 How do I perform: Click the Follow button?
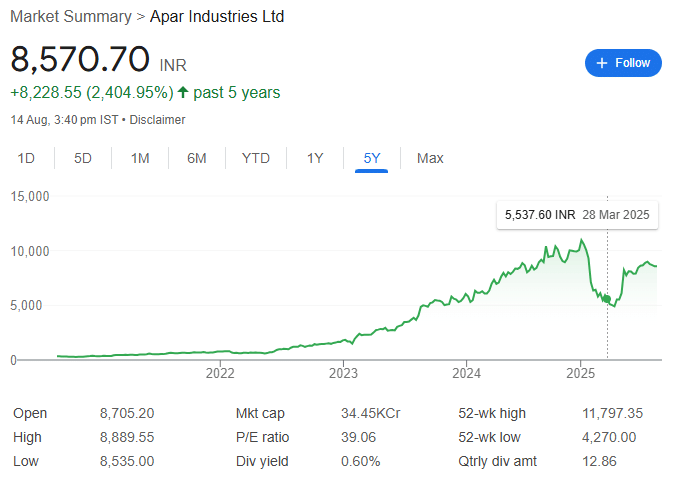point(623,63)
